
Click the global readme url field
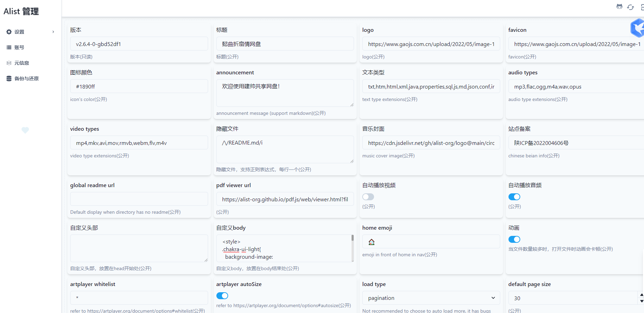coord(139,199)
